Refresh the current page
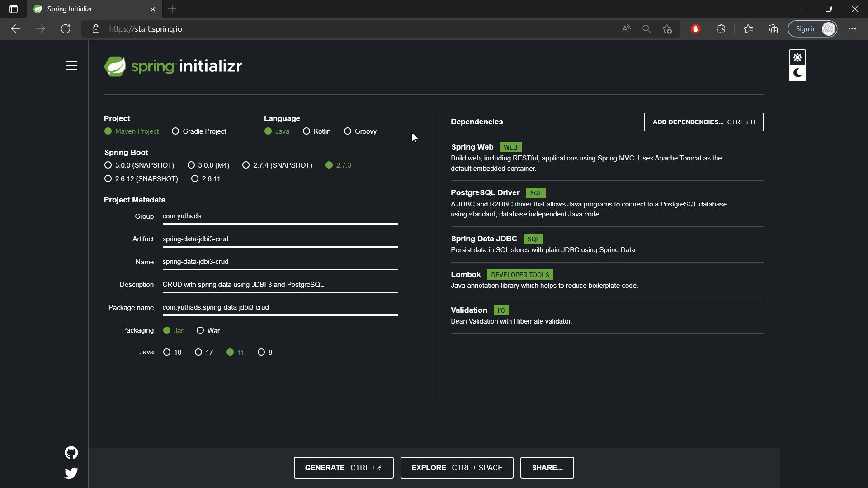Viewport: 868px width, 488px height. pyautogui.click(x=66, y=29)
